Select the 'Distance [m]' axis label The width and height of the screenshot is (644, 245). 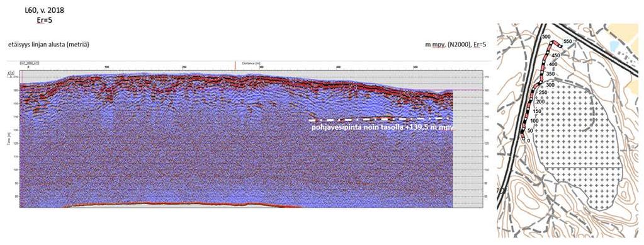coord(249,64)
